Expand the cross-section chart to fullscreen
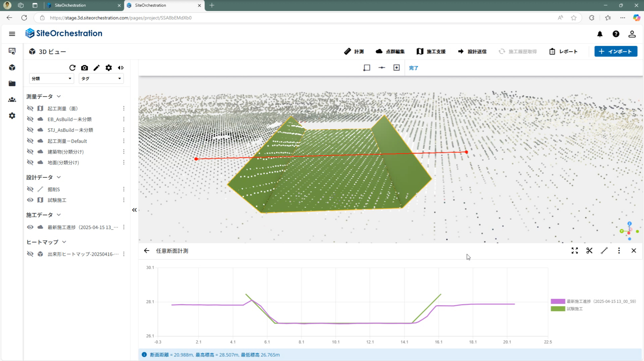644x361 pixels. 574,250
